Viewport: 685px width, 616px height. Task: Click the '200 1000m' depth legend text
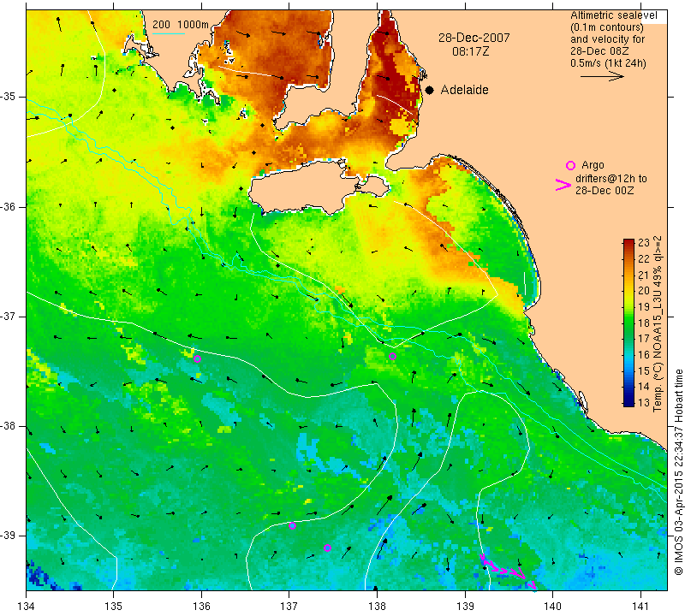point(181,25)
